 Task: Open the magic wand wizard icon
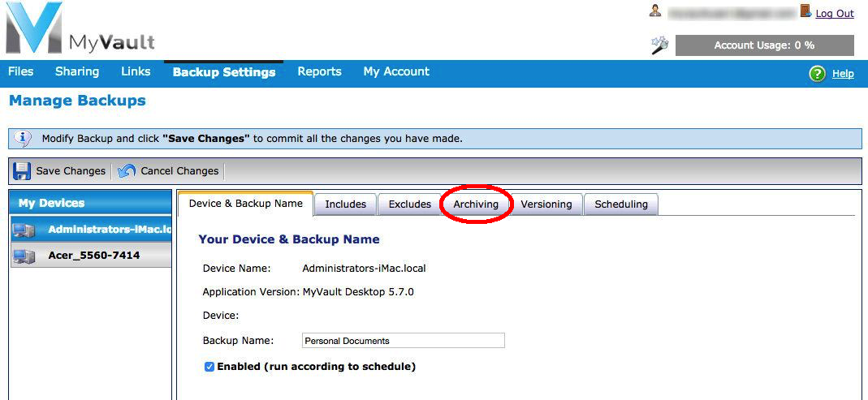tap(660, 45)
